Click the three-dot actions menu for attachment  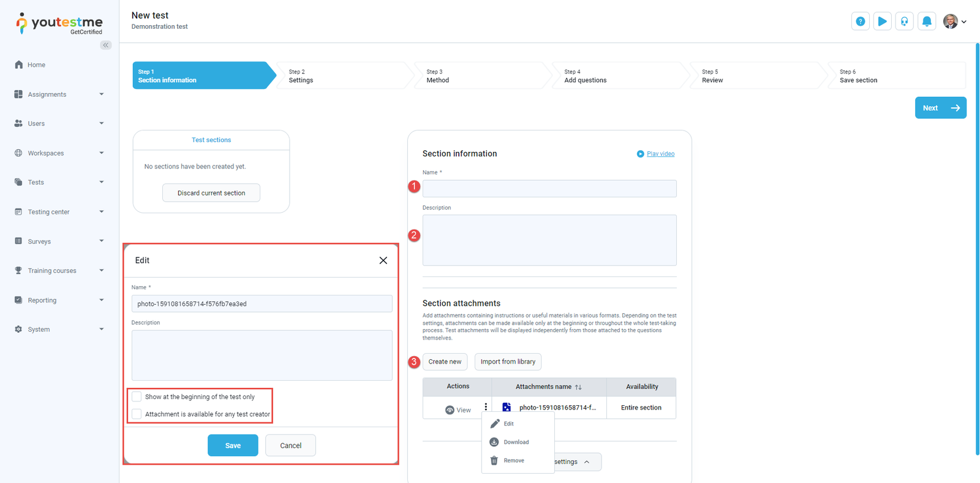point(486,407)
